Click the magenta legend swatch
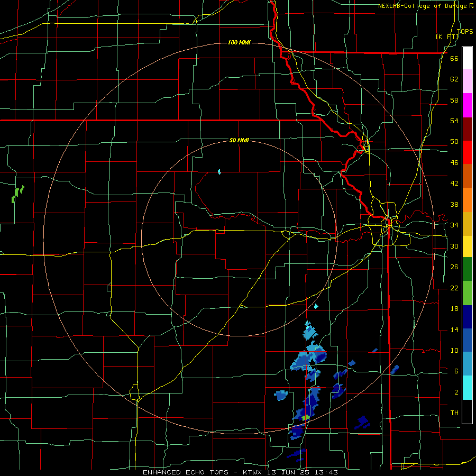This screenshot has height=476, width=476. pos(467,105)
